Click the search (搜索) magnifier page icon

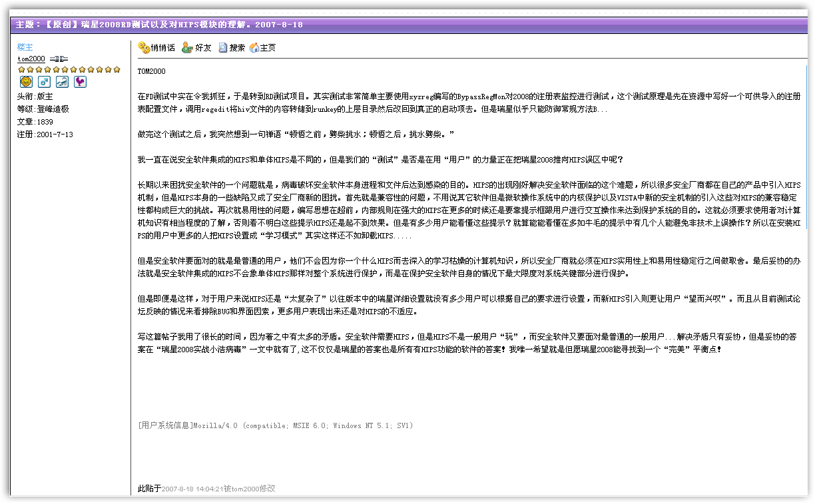pyautogui.click(x=223, y=47)
